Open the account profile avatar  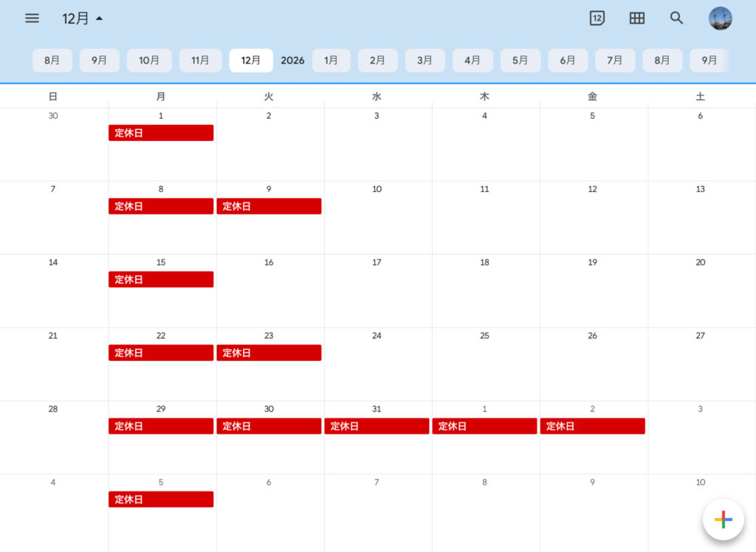point(720,18)
